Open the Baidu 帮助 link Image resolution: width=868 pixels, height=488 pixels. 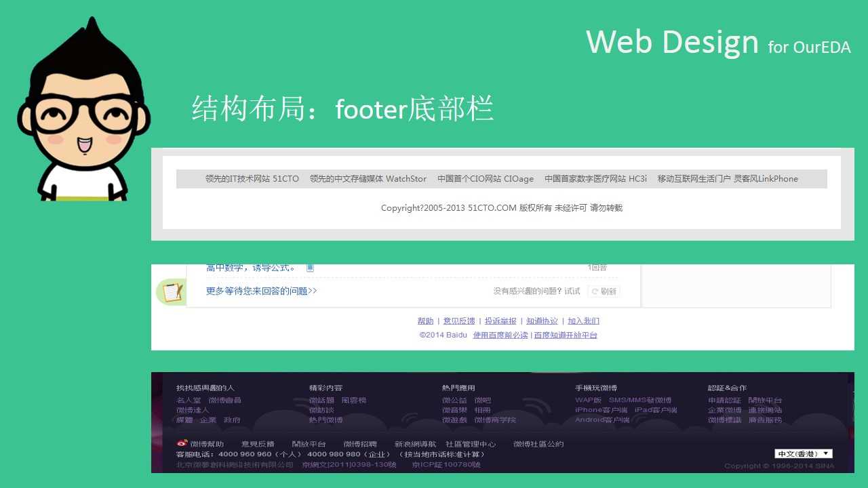tap(425, 321)
